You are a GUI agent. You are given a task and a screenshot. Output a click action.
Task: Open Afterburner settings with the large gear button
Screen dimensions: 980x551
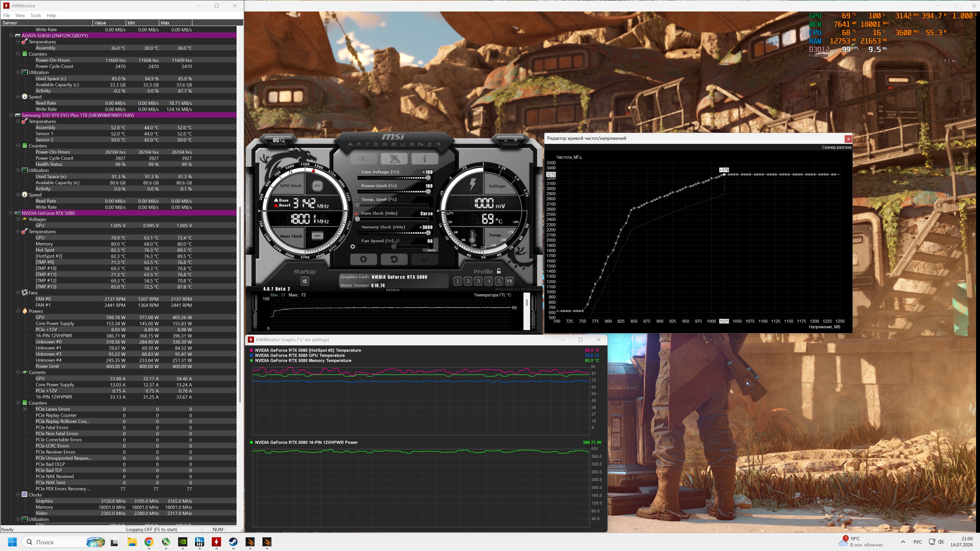(363, 259)
